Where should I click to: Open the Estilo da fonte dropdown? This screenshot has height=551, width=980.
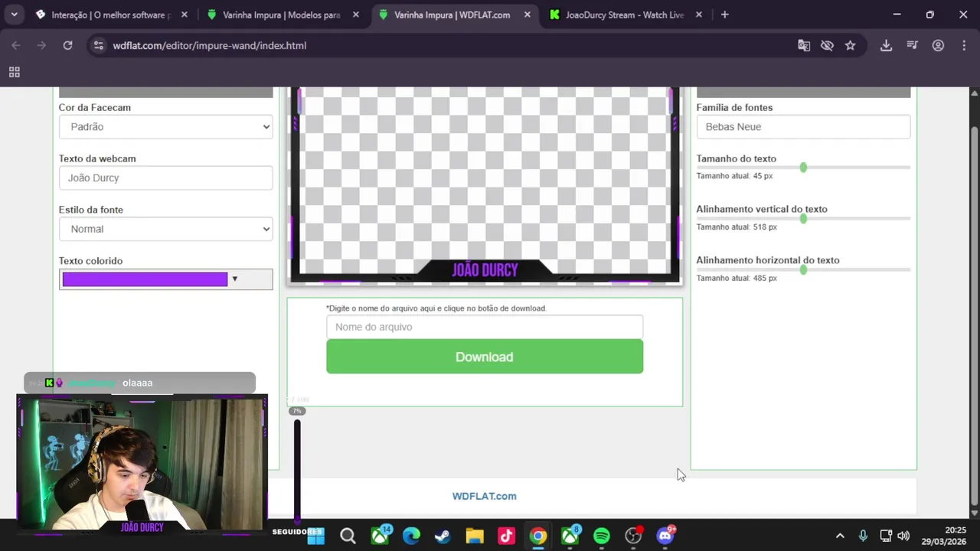pos(165,229)
